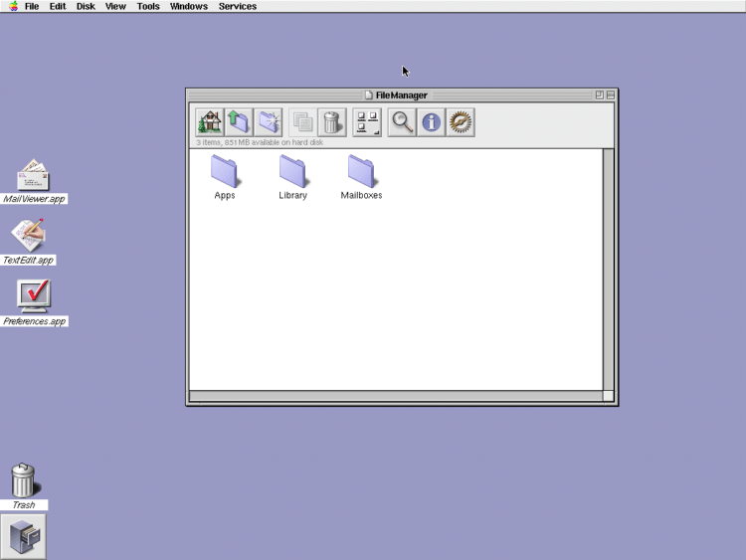Click the FileManager window zoom box
The width and height of the screenshot is (746, 560).
(600, 95)
